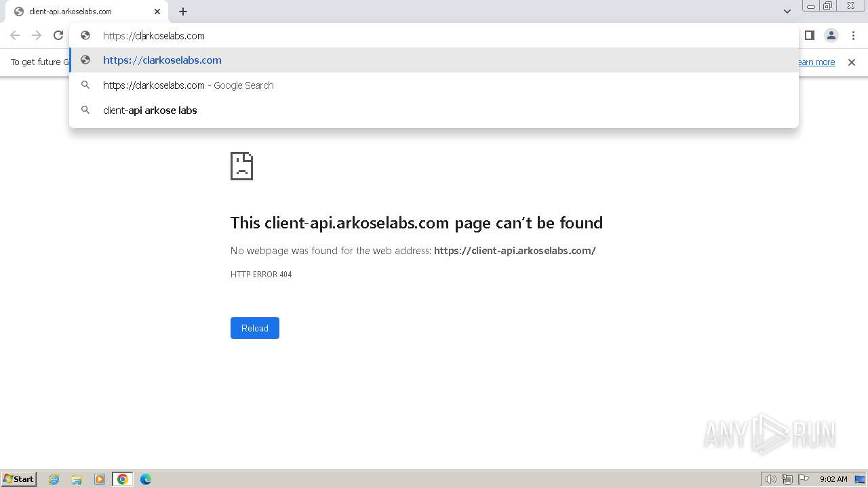868x488 pixels.
Task: Open Microsoft Edge from taskbar
Action: pyautogui.click(x=146, y=479)
